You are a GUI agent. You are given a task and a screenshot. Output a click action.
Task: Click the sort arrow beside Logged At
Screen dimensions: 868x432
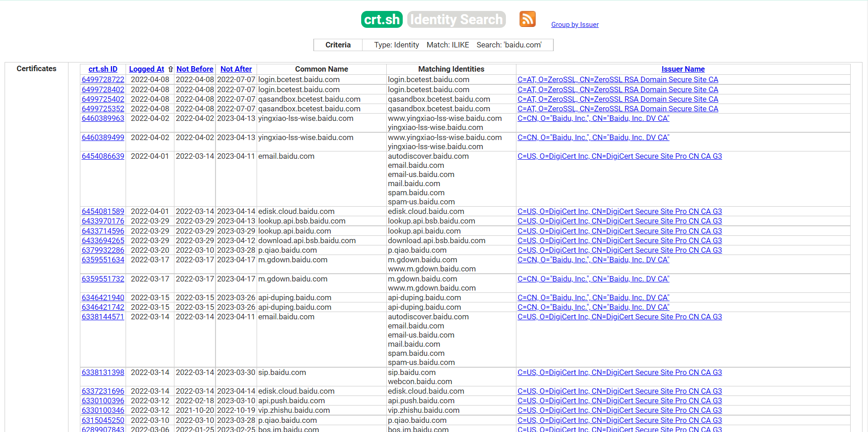click(170, 69)
